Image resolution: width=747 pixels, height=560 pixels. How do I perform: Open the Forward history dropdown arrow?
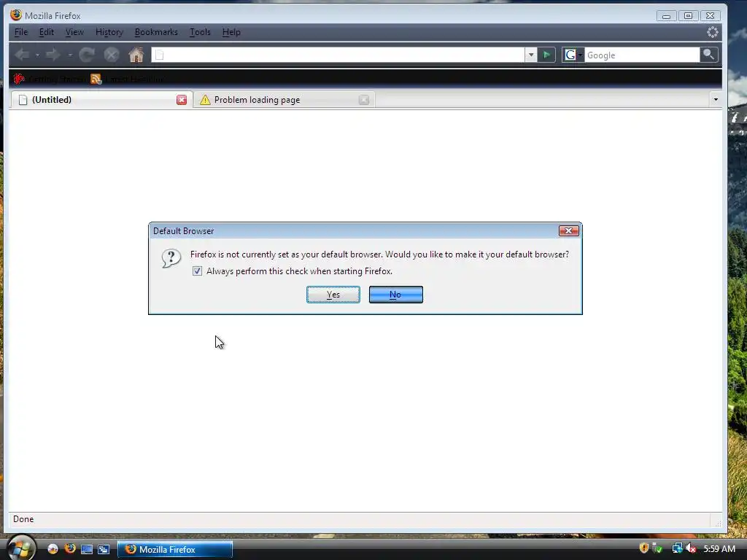pyautogui.click(x=69, y=55)
